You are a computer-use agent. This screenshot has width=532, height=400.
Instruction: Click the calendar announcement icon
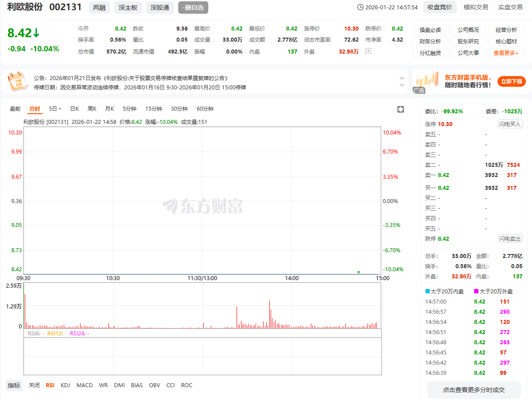pyautogui.click(x=17, y=81)
